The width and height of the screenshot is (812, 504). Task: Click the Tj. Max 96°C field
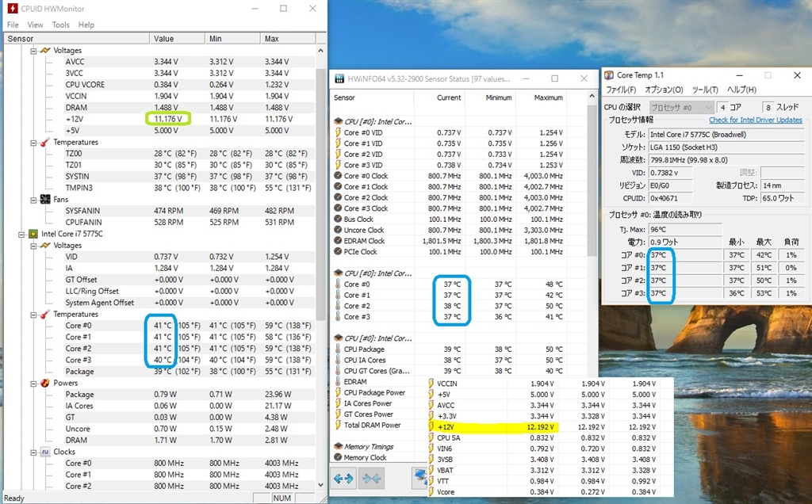[686, 229]
